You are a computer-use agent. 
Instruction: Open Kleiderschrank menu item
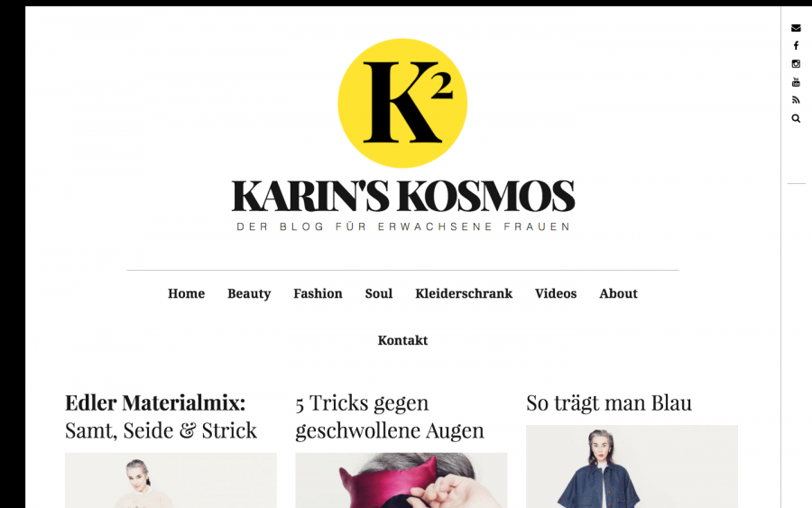point(464,293)
